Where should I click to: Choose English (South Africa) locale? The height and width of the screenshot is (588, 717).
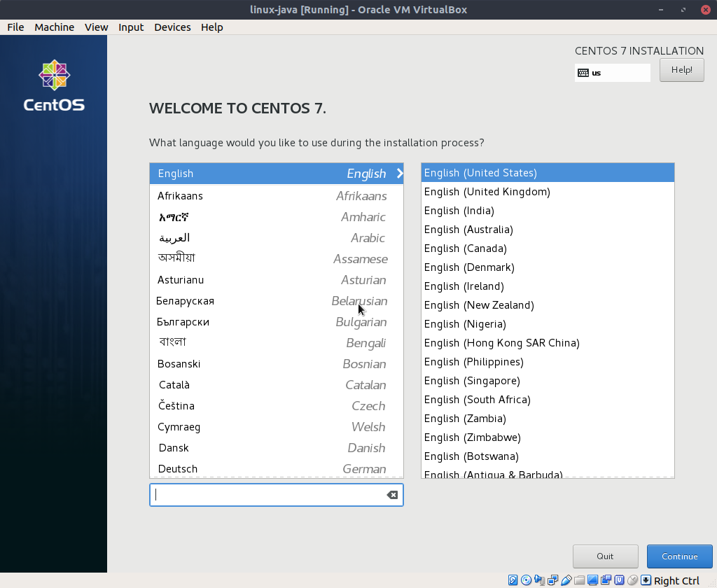[x=548, y=400]
